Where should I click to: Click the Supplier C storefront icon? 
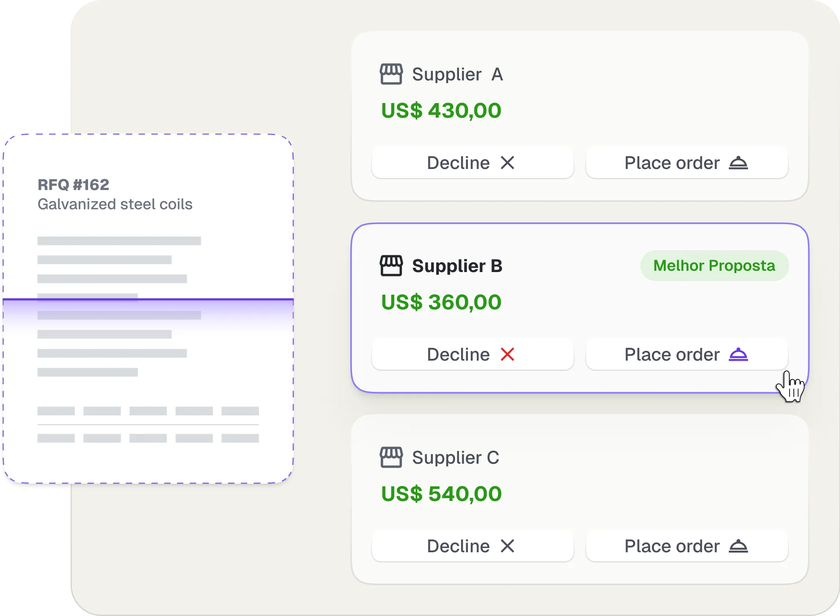click(x=391, y=457)
